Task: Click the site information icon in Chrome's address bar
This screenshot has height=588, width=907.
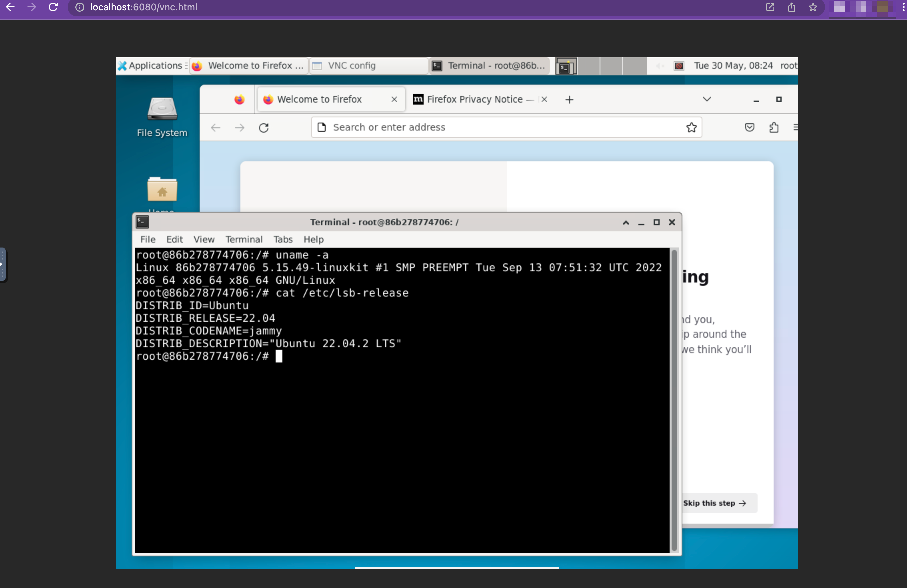Action: [79, 7]
